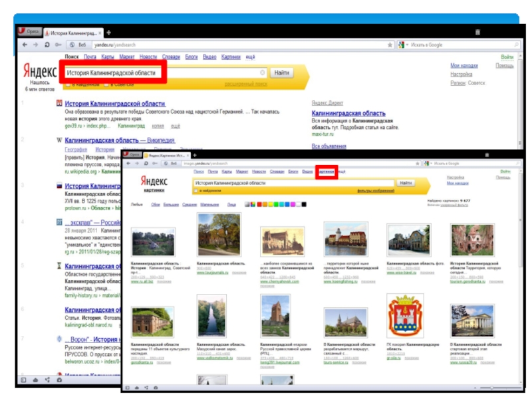Reload page in back Opera window

(47, 45)
